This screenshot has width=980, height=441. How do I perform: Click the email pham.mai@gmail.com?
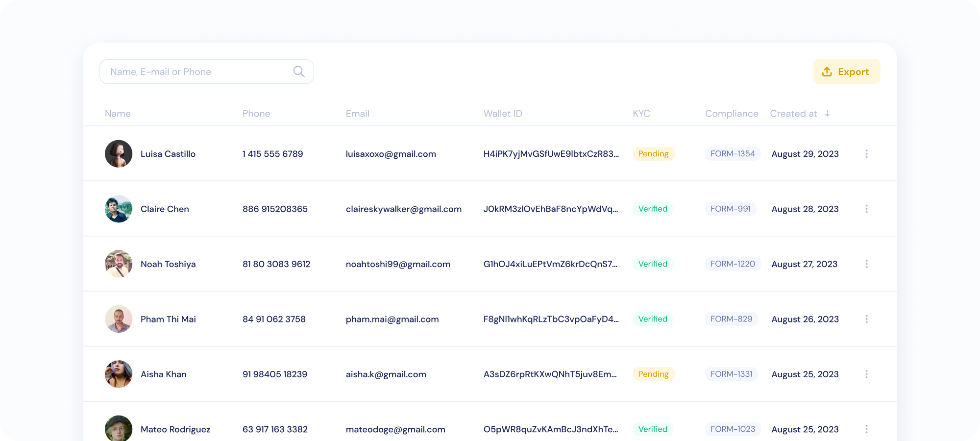point(392,319)
